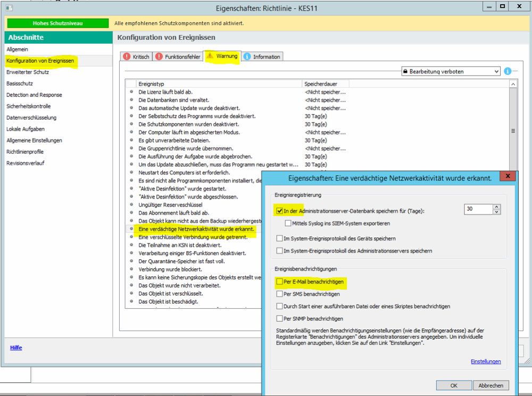Increase storage days with the spinner up arrow
The image size is (532, 396).
coord(496,207)
